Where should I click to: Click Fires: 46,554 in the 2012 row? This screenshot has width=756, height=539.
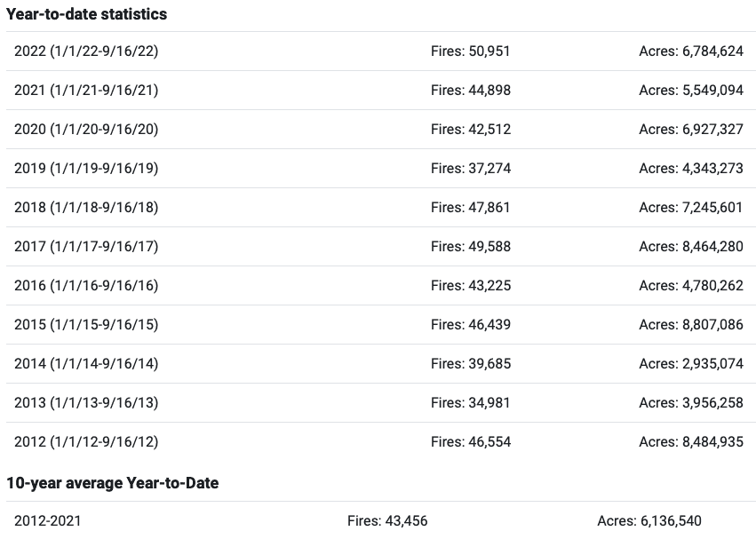pyautogui.click(x=471, y=441)
